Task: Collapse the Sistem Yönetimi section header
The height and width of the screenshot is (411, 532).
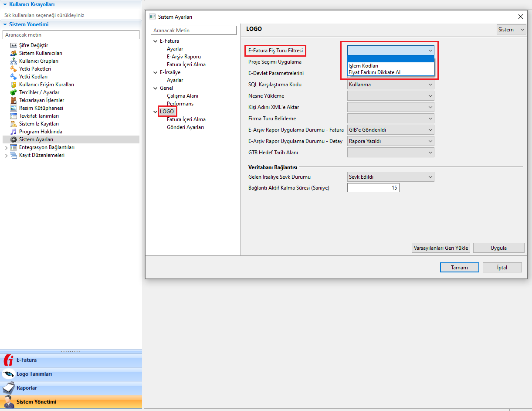Action: point(5,24)
